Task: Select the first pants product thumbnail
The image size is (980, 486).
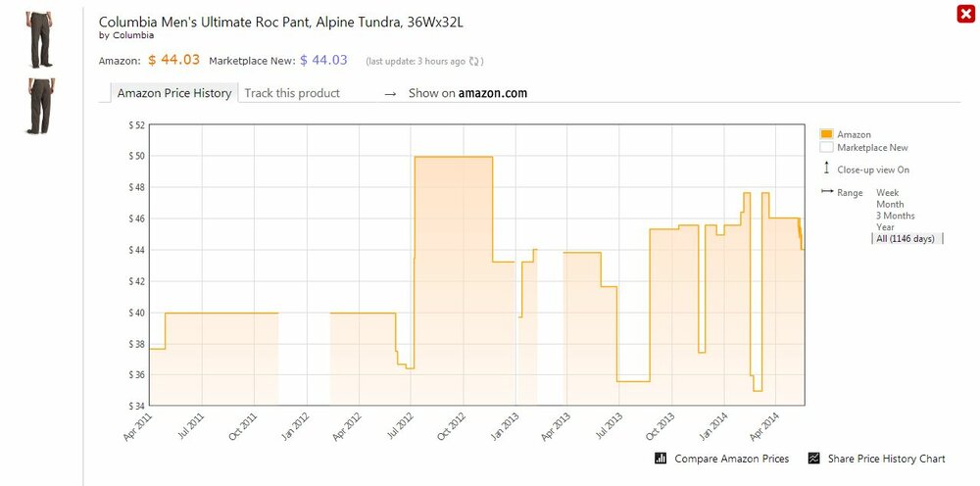Action: point(41,40)
